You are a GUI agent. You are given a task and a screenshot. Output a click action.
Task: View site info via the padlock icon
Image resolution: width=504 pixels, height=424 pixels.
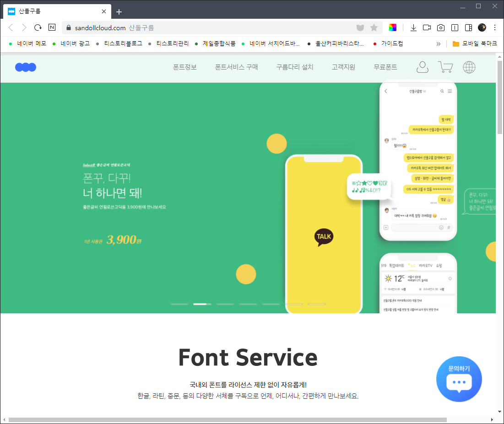tap(69, 27)
